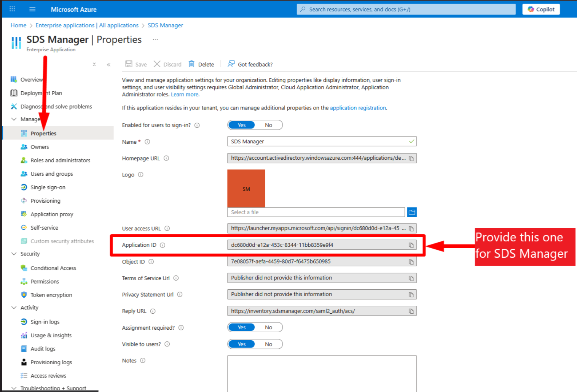This screenshot has height=392, width=577.
Task: Click the search resources input box
Action: coord(406,9)
